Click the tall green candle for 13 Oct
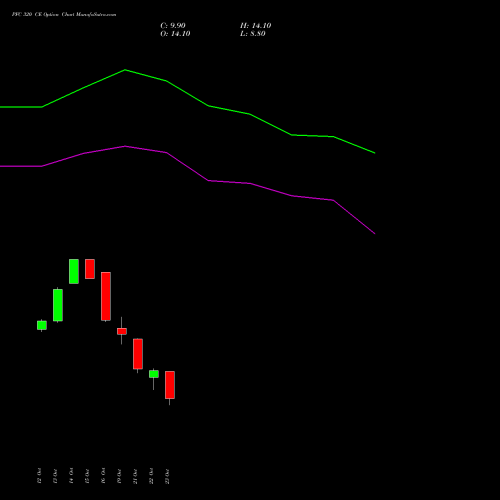The width and height of the screenshot is (500, 500). pyautogui.click(x=58, y=305)
